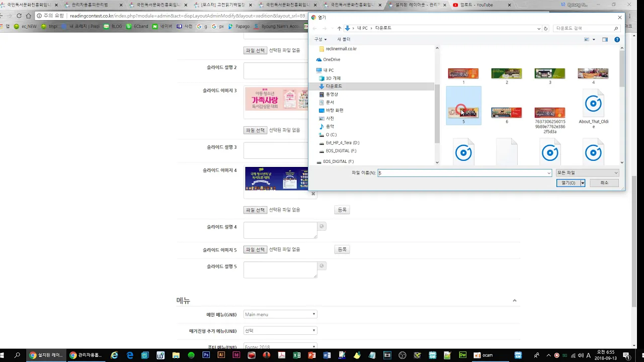This screenshot has width=644, height=362.
Task: Open 문서 documents folder in tree
Action: (326, 102)
